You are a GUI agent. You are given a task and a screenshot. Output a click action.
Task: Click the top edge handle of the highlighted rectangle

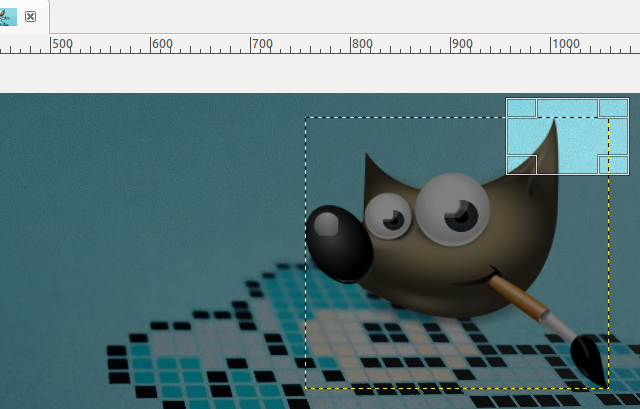(567, 108)
